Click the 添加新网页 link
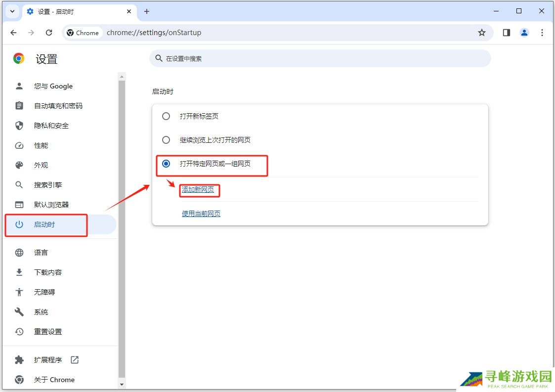This screenshot has height=392, width=555. pyautogui.click(x=198, y=190)
